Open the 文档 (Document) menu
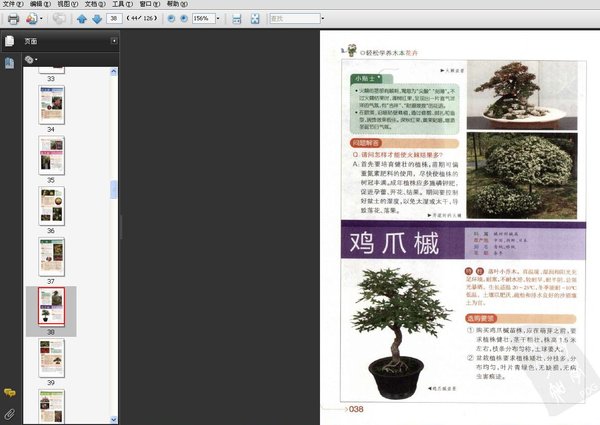The height and width of the screenshot is (425, 600). [x=95, y=4]
